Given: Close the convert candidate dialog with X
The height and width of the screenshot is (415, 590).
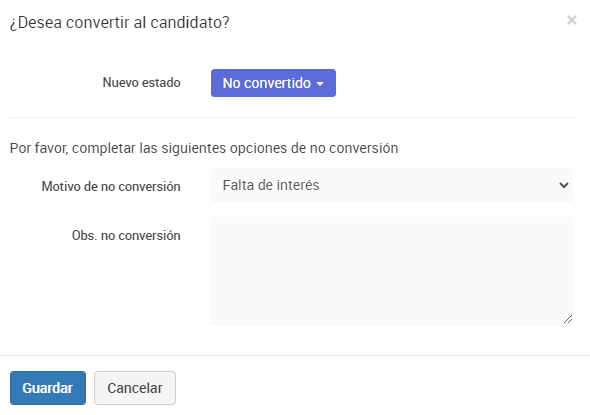Looking at the screenshot, I should coord(572,20).
